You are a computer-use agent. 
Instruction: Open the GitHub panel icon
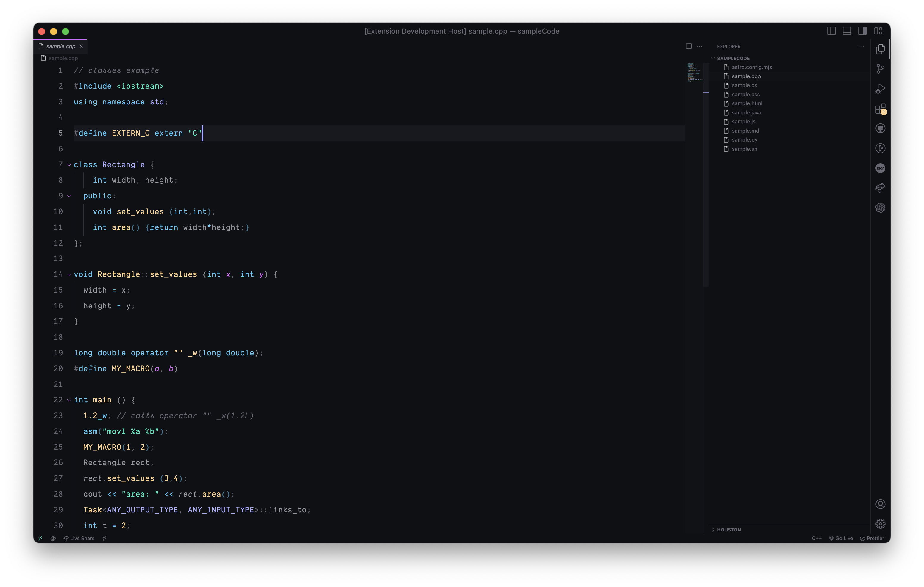880,128
